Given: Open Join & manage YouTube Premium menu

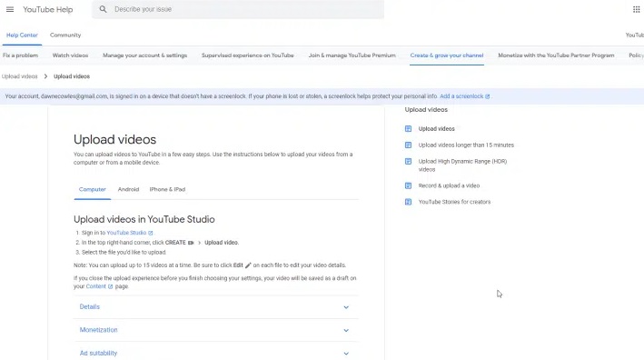Looking at the screenshot, I should tap(352, 55).
